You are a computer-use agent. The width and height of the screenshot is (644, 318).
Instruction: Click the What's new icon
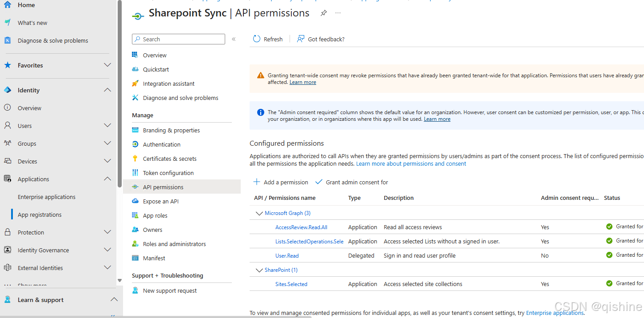pyautogui.click(x=7, y=23)
